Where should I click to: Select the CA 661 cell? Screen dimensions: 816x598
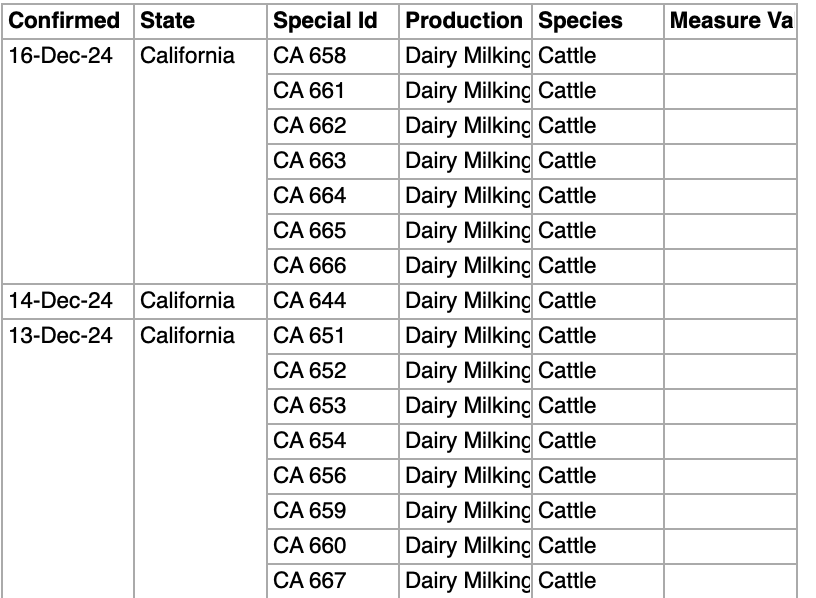pyautogui.click(x=310, y=91)
